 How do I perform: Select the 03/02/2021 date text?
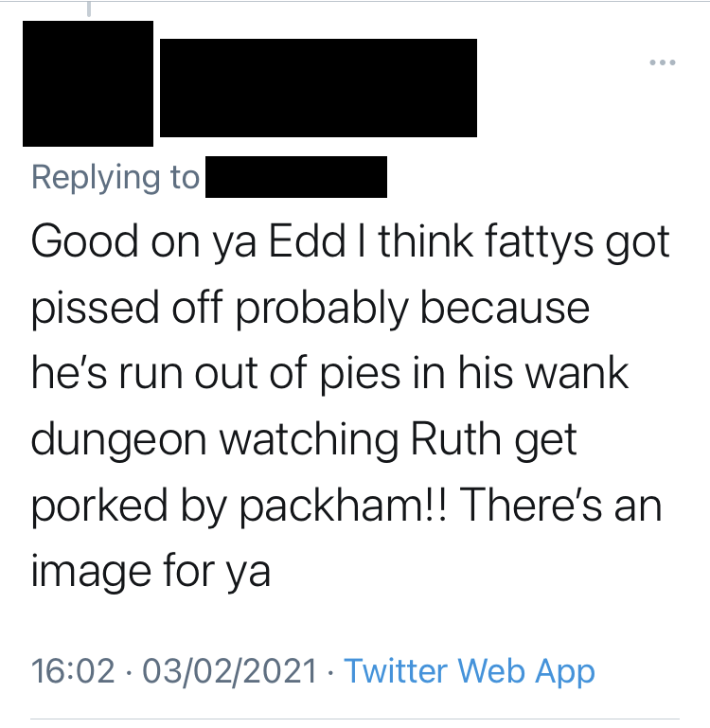point(229,671)
